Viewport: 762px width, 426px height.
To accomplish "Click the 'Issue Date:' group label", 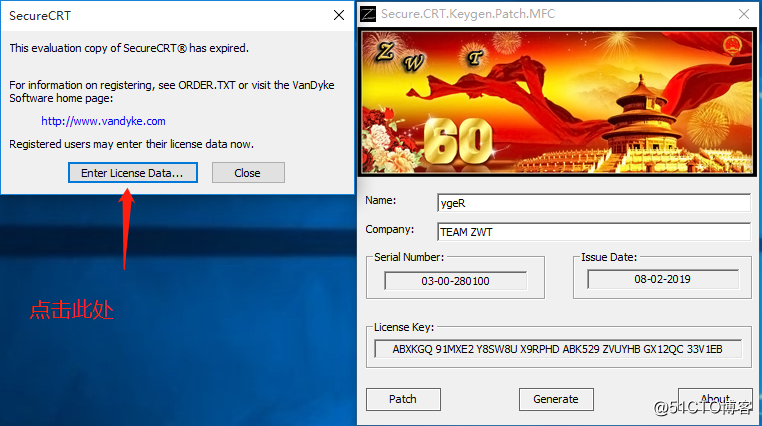I will (x=609, y=257).
